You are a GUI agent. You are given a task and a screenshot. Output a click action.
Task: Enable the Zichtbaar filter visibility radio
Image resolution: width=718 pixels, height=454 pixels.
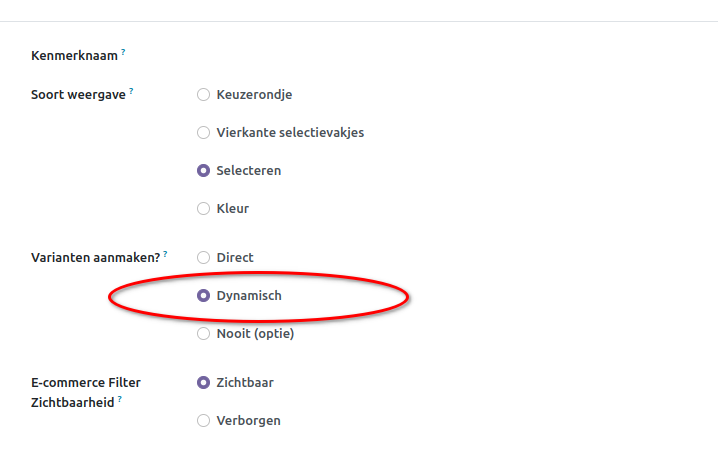pyautogui.click(x=203, y=383)
